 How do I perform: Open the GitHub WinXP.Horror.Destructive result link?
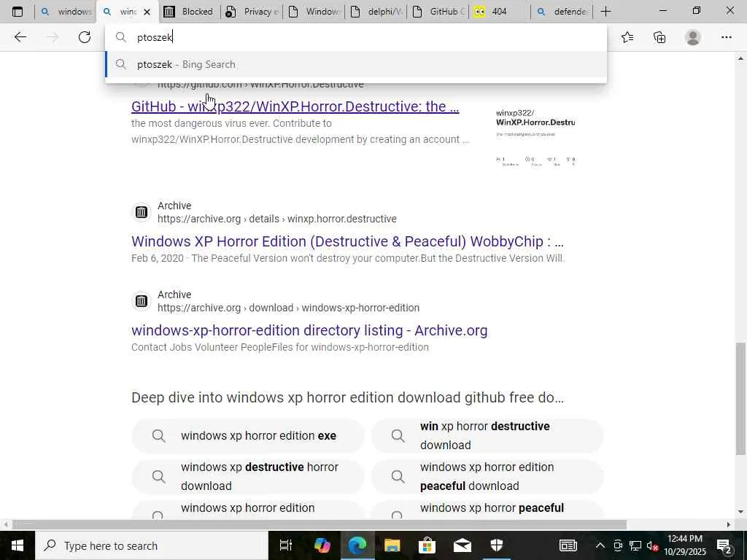click(x=295, y=106)
